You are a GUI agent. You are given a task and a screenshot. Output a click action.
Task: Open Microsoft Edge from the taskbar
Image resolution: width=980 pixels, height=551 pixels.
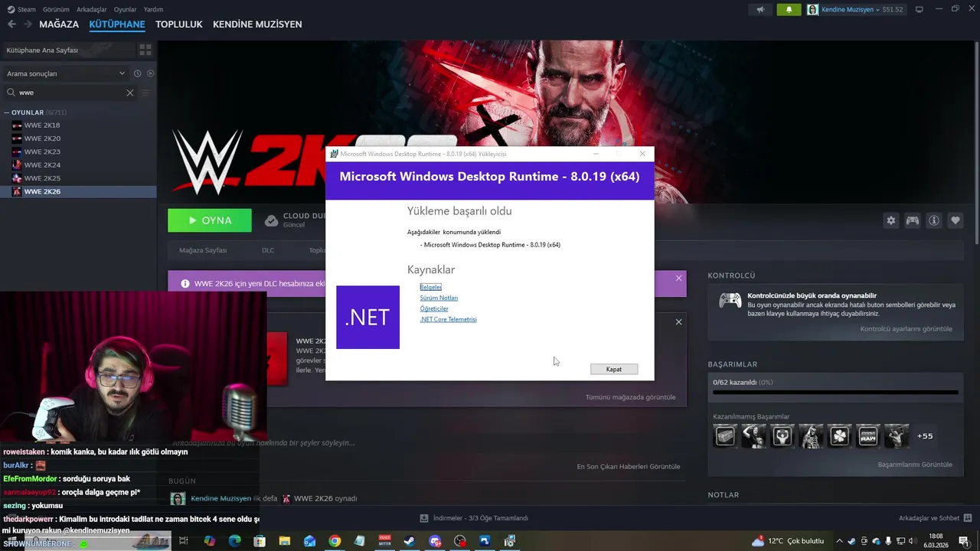[234, 541]
